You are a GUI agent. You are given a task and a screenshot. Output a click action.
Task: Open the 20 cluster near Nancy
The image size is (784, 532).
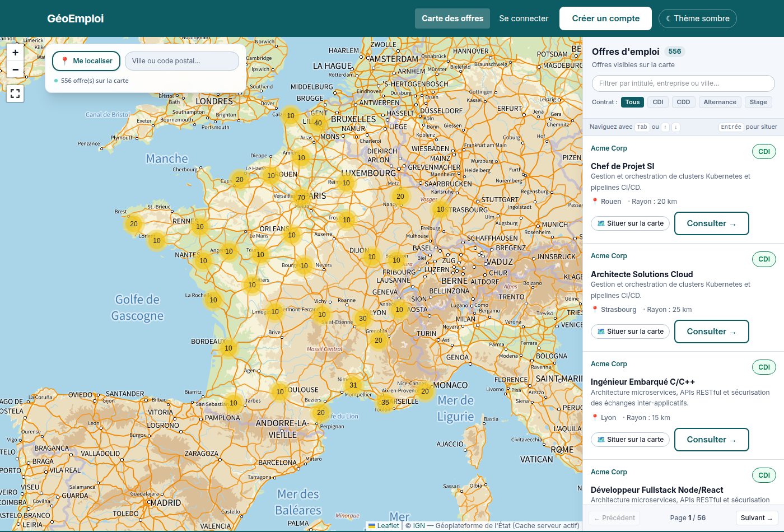[400, 196]
